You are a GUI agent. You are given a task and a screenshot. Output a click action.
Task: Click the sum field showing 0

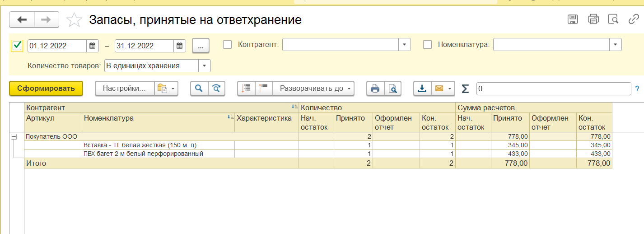click(x=554, y=89)
